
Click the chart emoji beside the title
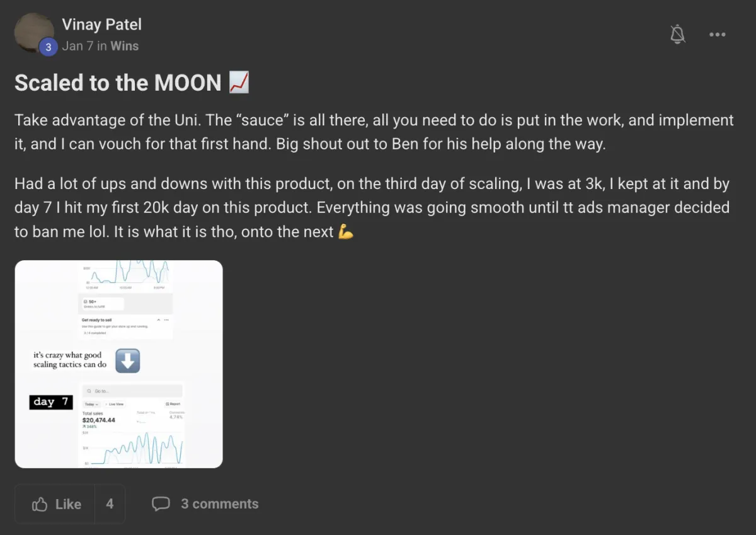coord(239,83)
